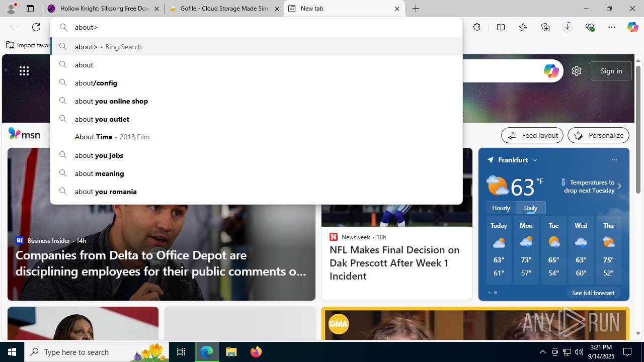This screenshot has height=362, width=644.
Task: Close the Hollow Knight Silksong tab
Action: click(156, 9)
